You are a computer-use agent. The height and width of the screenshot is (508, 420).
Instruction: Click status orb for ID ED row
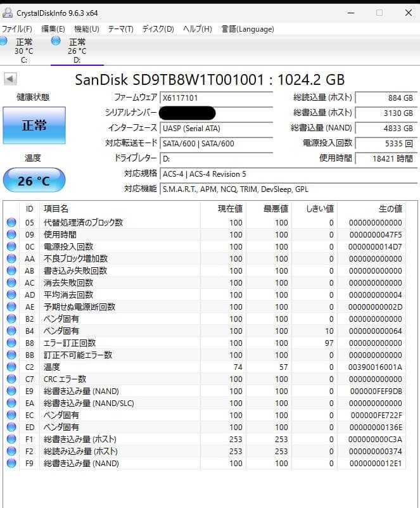(11, 427)
